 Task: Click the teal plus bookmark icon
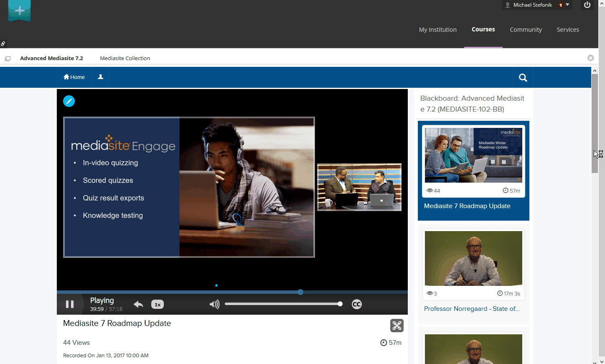tap(19, 11)
